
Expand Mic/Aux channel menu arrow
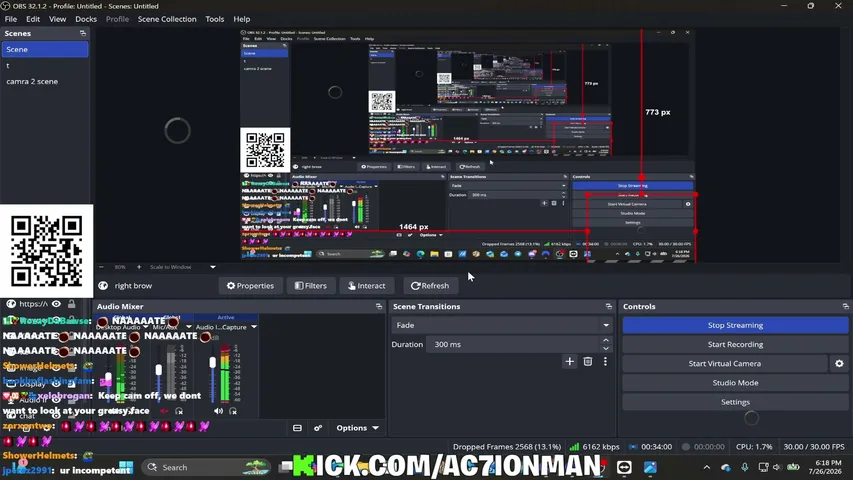point(188,327)
